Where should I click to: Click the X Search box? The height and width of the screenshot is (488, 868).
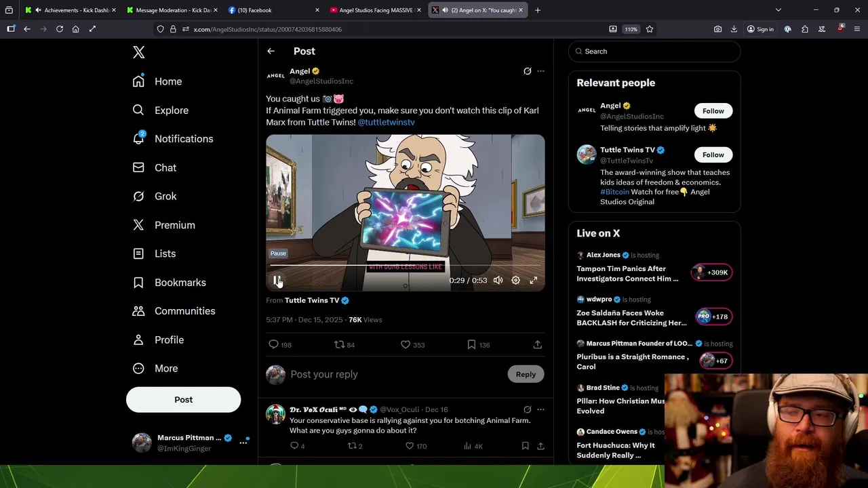(654, 52)
